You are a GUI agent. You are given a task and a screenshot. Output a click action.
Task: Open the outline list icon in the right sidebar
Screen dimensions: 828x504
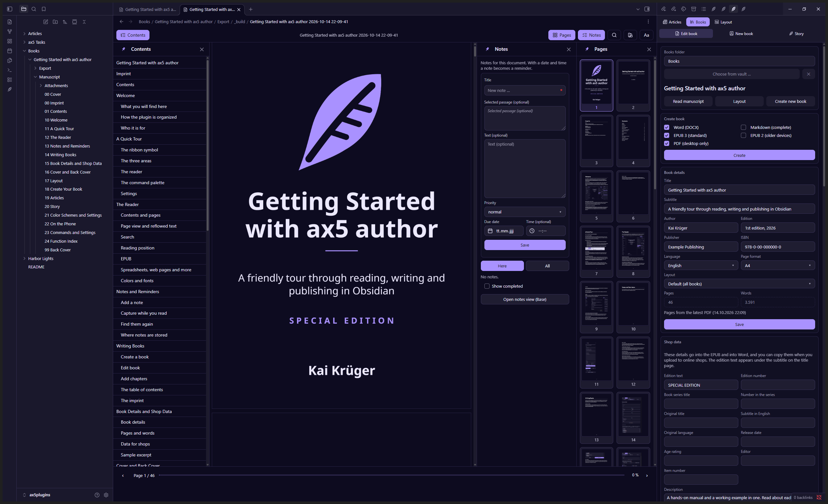coord(704,9)
